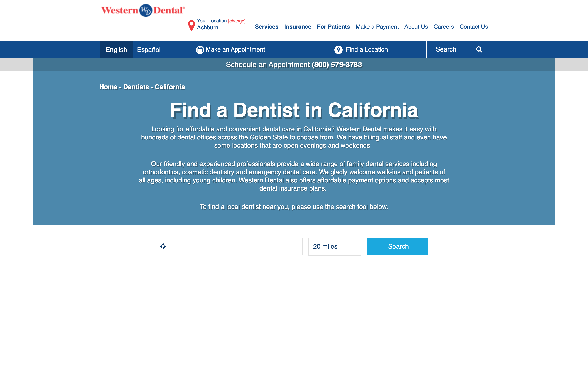The width and height of the screenshot is (588, 368).
Task: Click the crosshair locate-me icon
Action: coord(163,246)
